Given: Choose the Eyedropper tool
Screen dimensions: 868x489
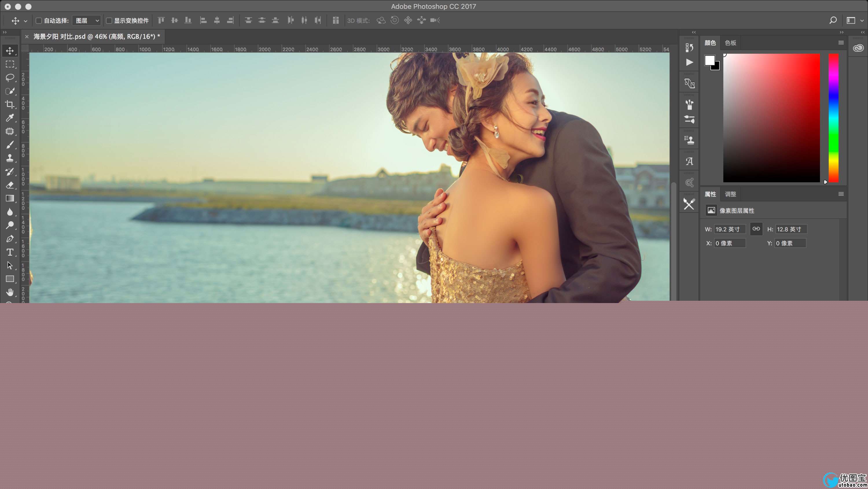Looking at the screenshot, I should pyautogui.click(x=10, y=118).
